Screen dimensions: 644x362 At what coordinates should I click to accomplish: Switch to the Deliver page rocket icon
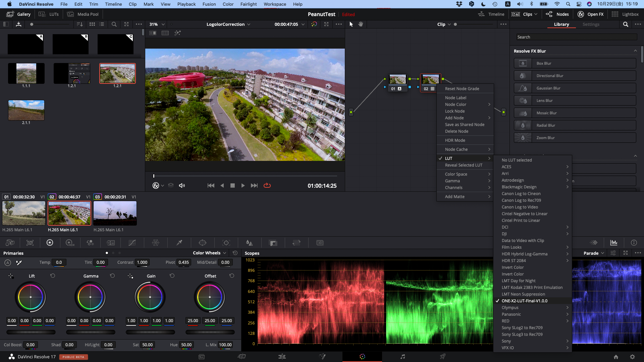(x=443, y=357)
